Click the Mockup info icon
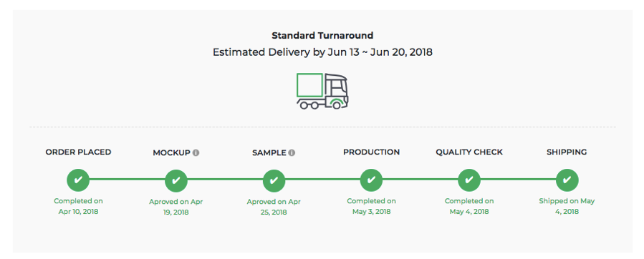This screenshot has width=644, height=259. pyautogui.click(x=196, y=152)
